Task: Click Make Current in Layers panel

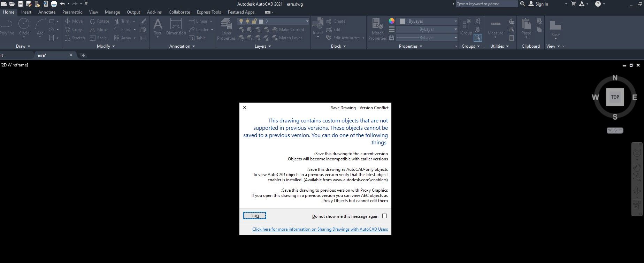Action: pyautogui.click(x=288, y=30)
